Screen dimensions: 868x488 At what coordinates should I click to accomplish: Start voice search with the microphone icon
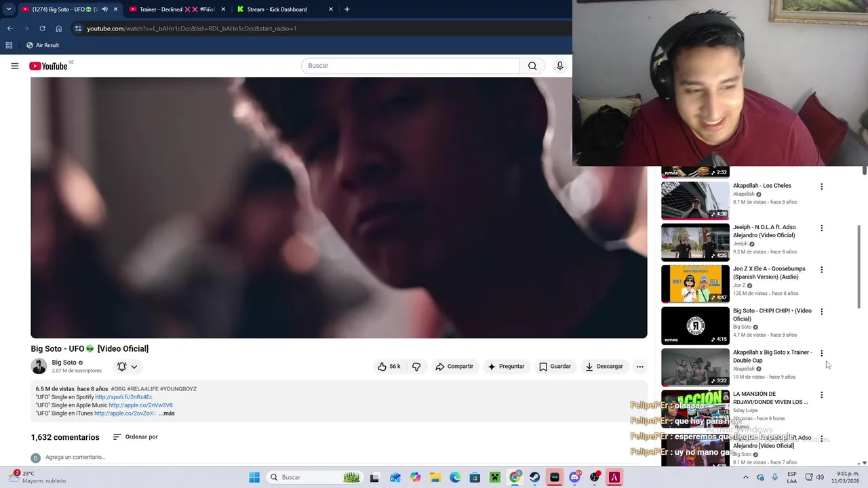tap(559, 66)
